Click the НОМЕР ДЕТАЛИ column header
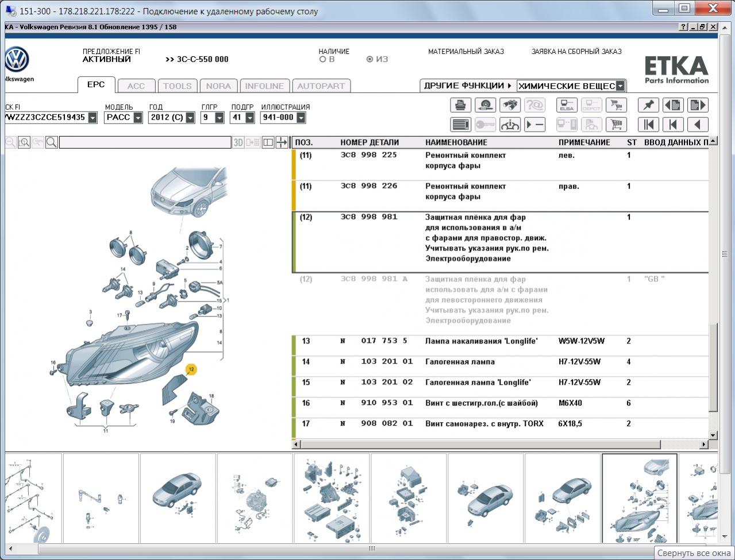 (370, 142)
